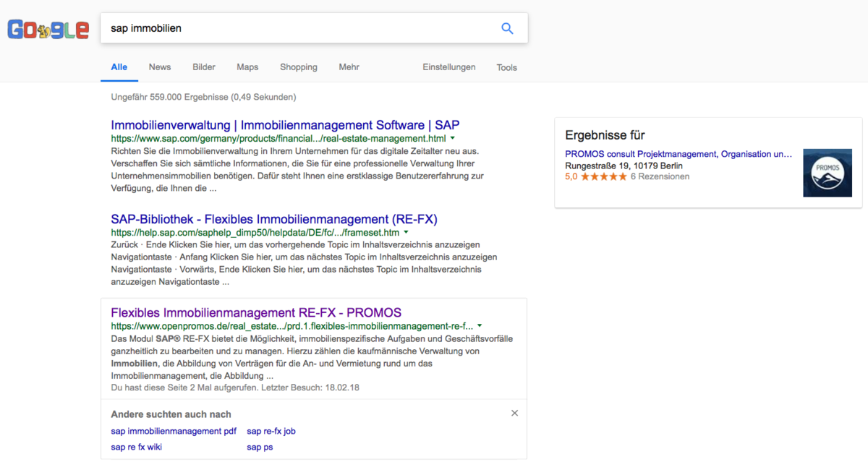Expand the Mehr menu
The height and width of the screenshot is (467, 868).
pos(349,67)
